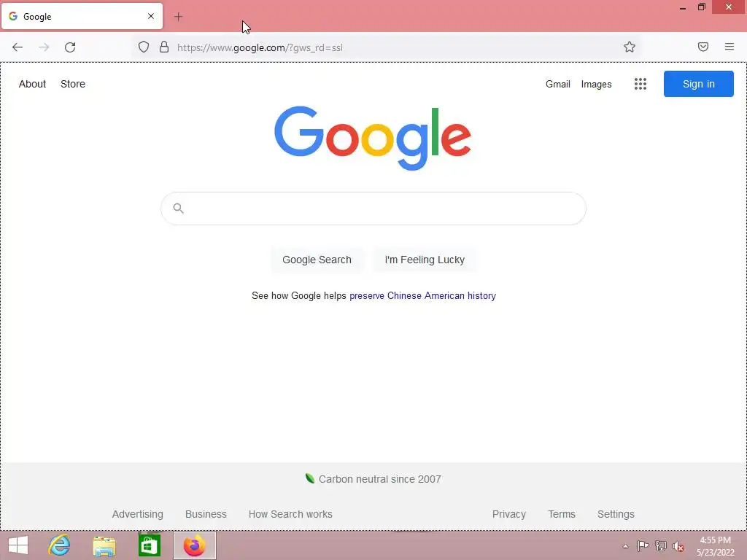Viewport: 747px width, 560px height.
Task: View site security via padlock icon
Action: click(164, 47)
